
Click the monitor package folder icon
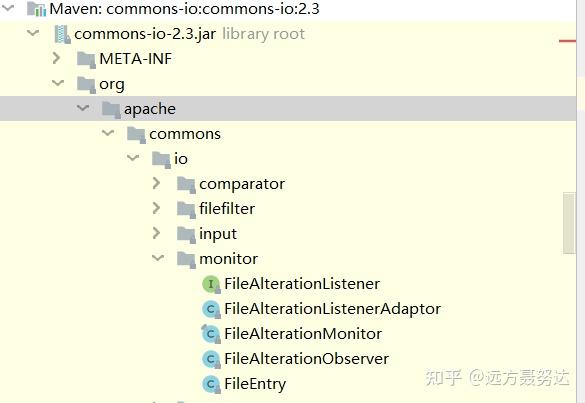[x=186, y=259]
